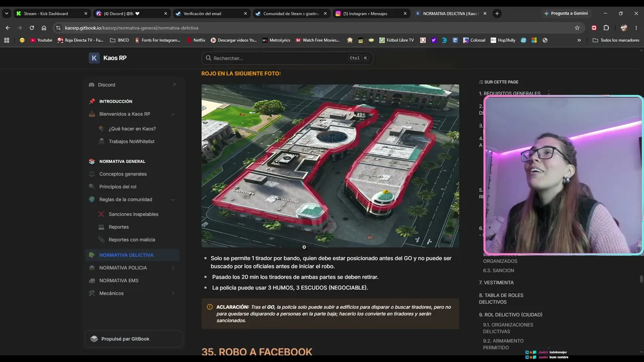This screenshot has width=644, height=362.
Task: Click the site info icon in address bar
Action: 58,28
